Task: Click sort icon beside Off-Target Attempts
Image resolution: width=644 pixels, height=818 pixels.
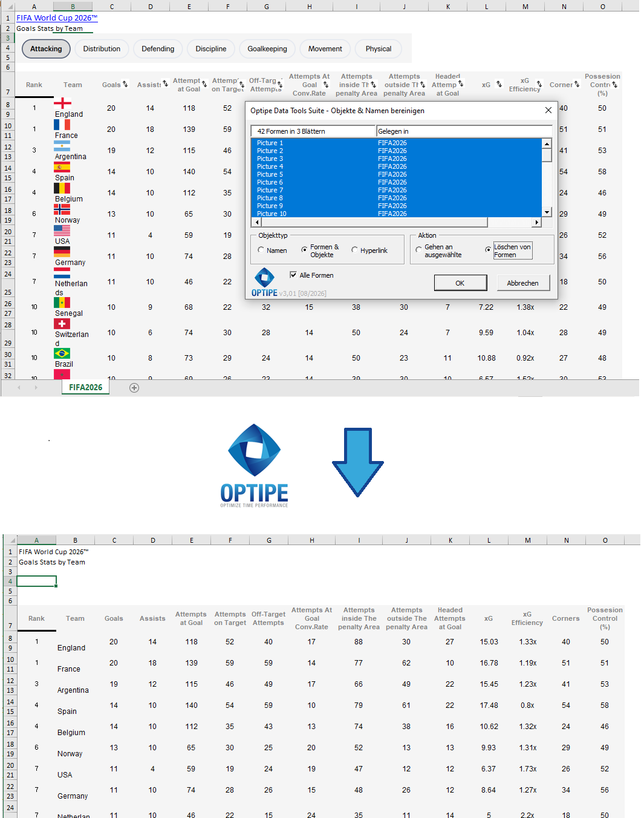Action: click(280, 84)
